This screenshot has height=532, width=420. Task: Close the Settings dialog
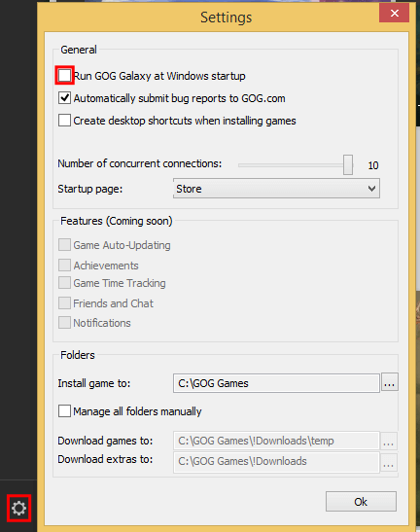394,14
